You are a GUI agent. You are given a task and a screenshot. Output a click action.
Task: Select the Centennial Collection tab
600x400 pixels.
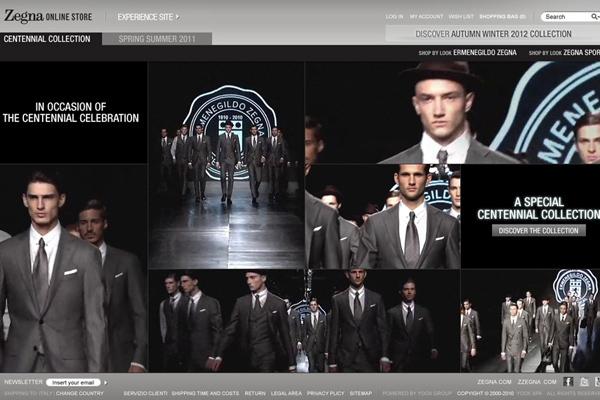point(51,39)
